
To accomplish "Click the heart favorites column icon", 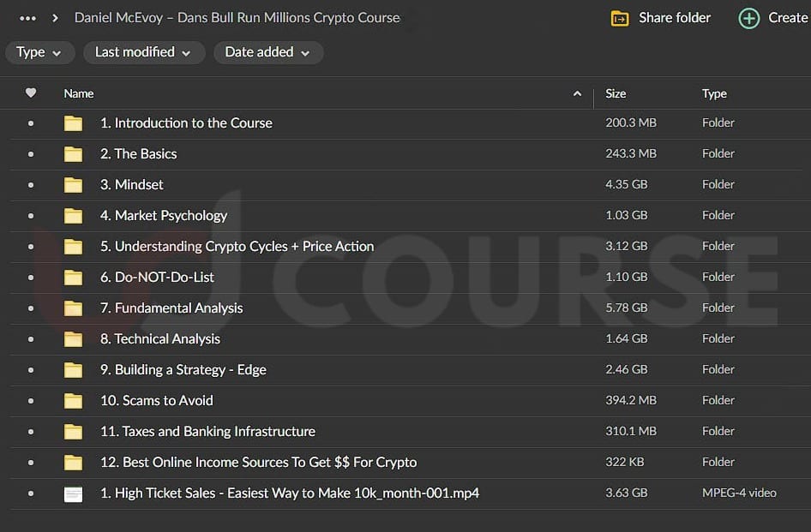I will click(x=31, y=93).
